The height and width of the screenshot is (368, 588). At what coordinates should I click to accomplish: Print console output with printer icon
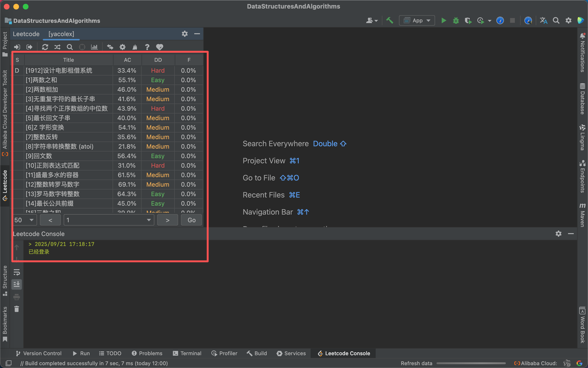[17, 297]
